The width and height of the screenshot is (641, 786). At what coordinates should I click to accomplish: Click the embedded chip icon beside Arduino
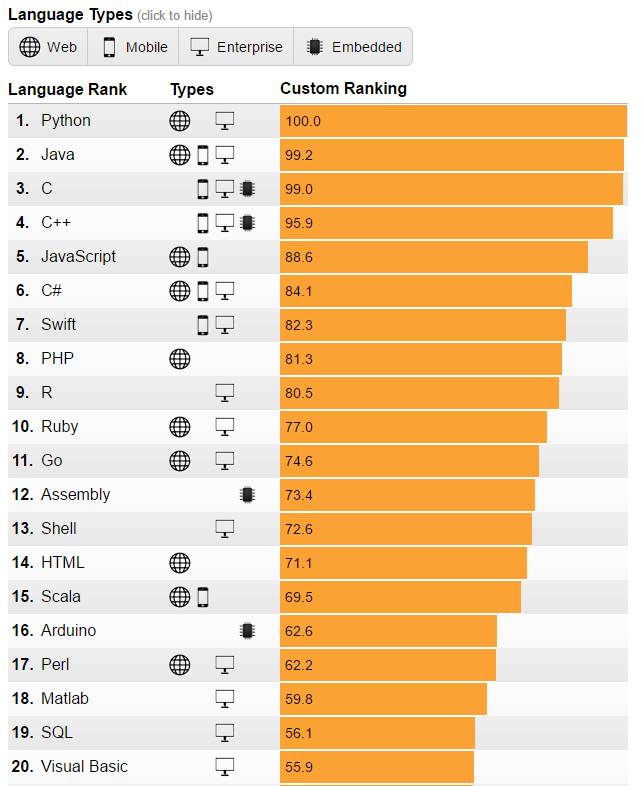(247, 631)
